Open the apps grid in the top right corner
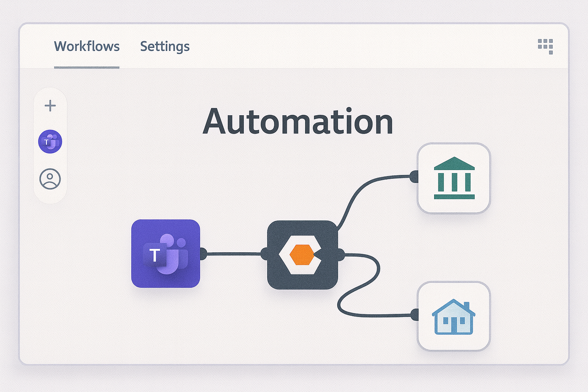588x392 pixels. [x=546, y=46]
